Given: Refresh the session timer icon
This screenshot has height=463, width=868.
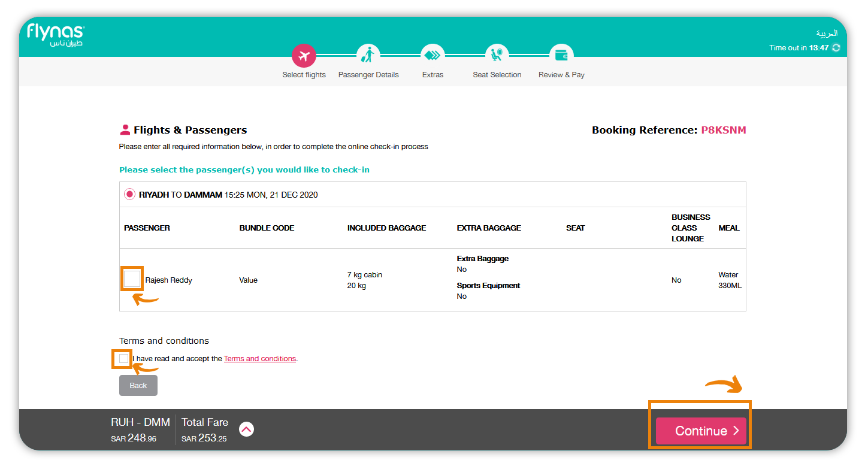Looking at the screenshot, I should [836, 47].
